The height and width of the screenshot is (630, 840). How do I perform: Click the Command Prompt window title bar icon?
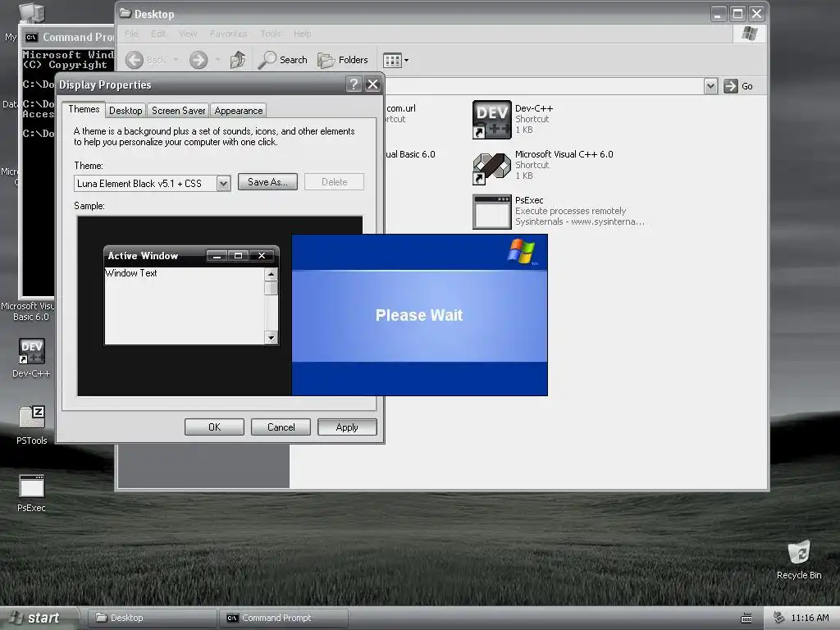(x=32, y=37)
